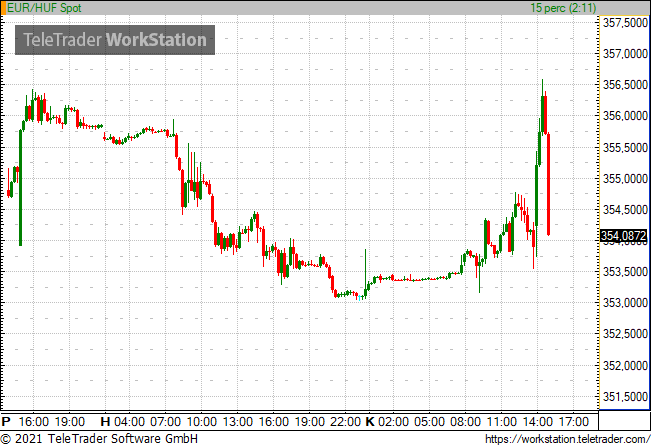This screenshot has width=651, height=448.
Task: Click the H day marker on time axis
Action: point(105,422)
